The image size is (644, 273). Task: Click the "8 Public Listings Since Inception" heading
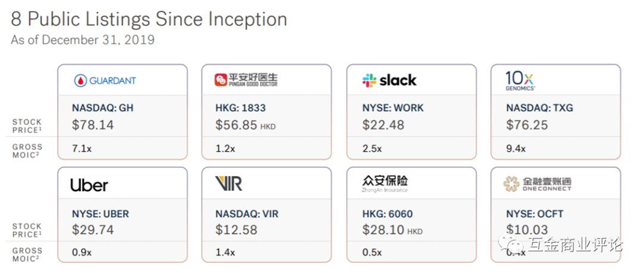149,19
